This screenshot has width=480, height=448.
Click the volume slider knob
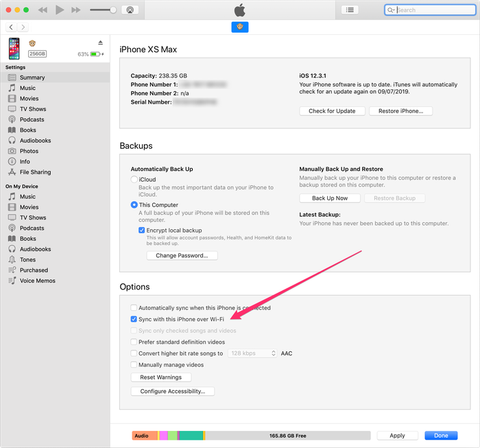point(113,10)
